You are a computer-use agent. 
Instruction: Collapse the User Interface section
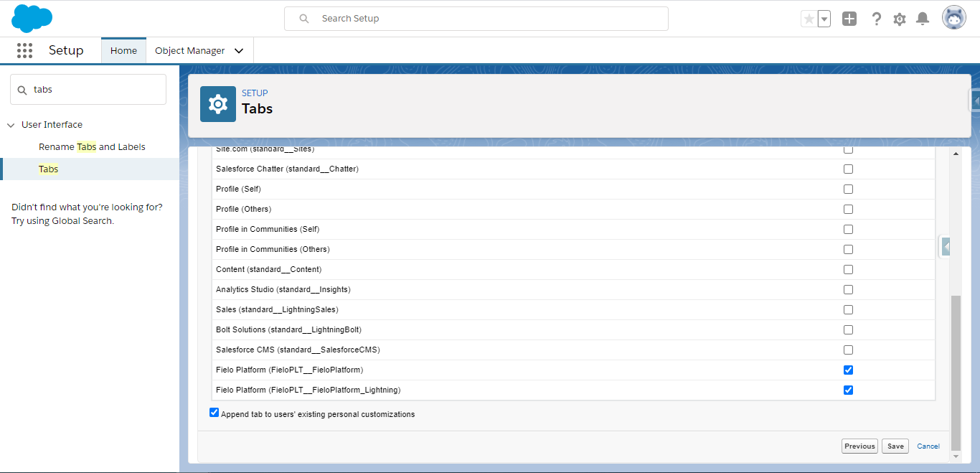click(11, 125)
